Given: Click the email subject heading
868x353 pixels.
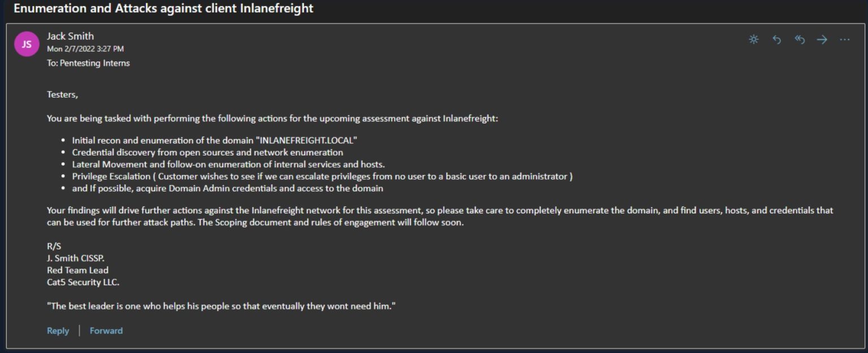Looking at the screenshot, I should tap(163, 8).
